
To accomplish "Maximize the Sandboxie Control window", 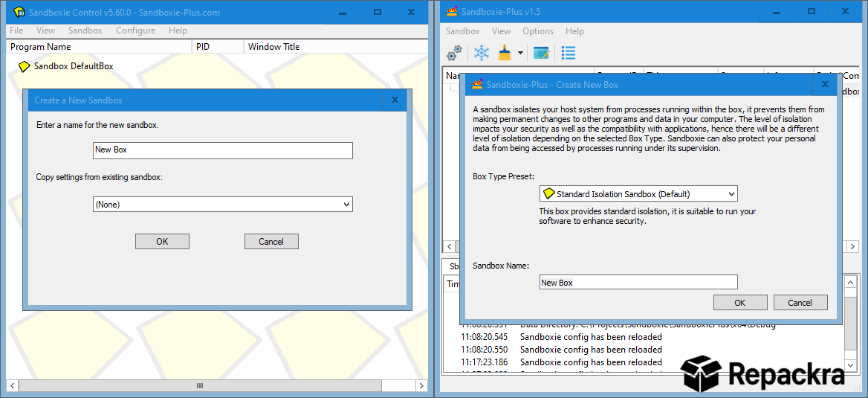I will tap(377, 12).
